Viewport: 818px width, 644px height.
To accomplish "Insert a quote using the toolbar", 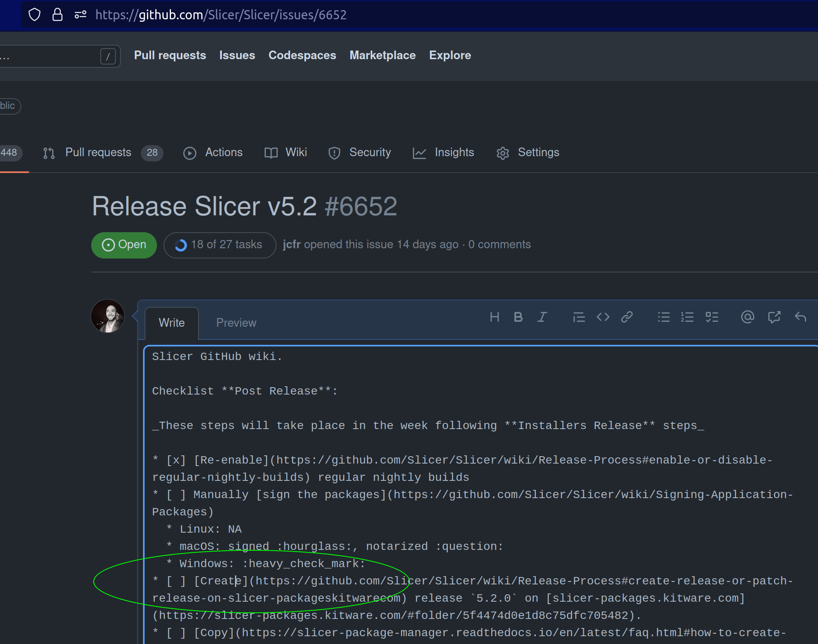I will point(579,317).
